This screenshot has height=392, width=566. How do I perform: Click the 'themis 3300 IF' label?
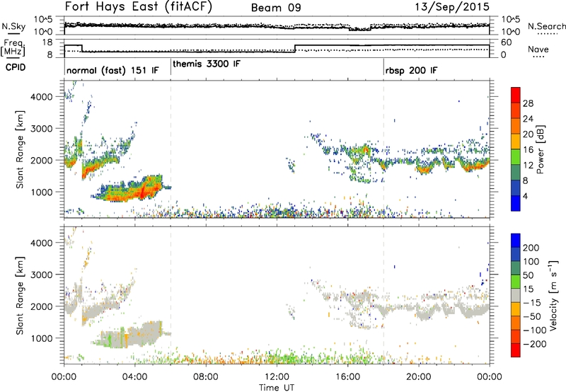[x=206, y=64]
